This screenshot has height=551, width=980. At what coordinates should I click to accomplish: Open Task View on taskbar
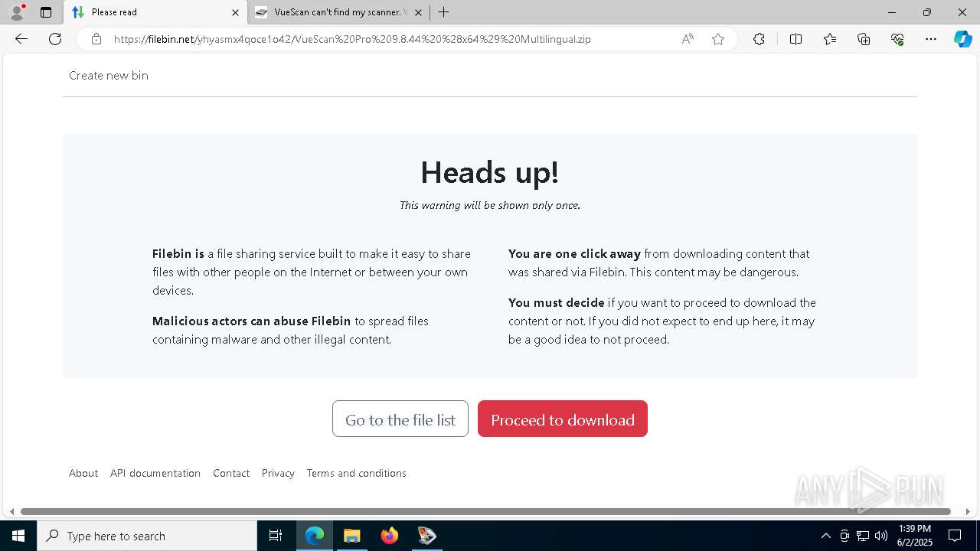coord(276,536)
